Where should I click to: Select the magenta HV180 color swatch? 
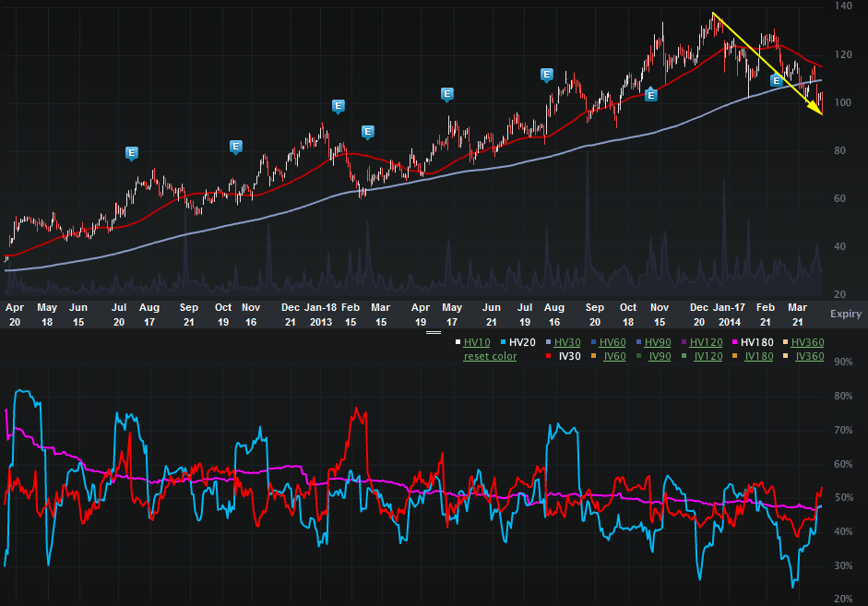tap(735, 342)
